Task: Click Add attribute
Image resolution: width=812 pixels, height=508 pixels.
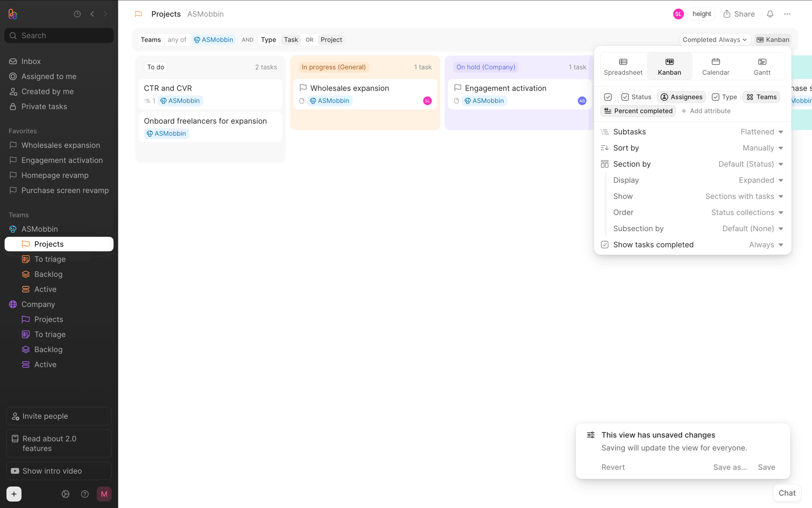Action: [x=706, y=111]
